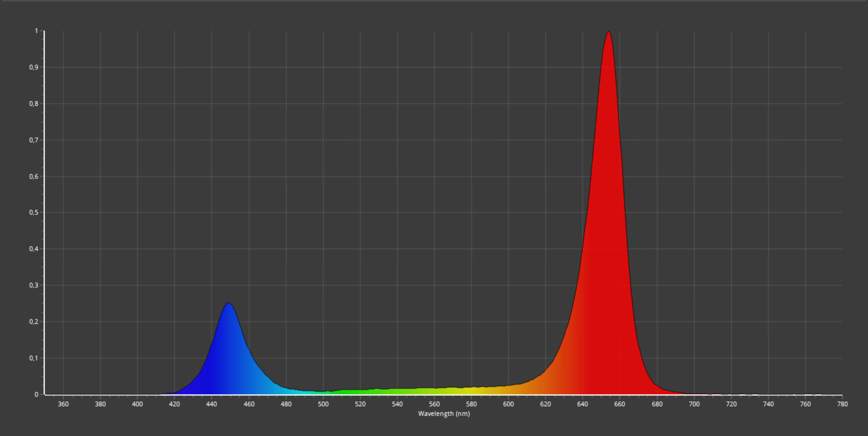Click the 0,5 intensity axis label
The height and width of the screenshot is (436, 868).
pos(33,212)
